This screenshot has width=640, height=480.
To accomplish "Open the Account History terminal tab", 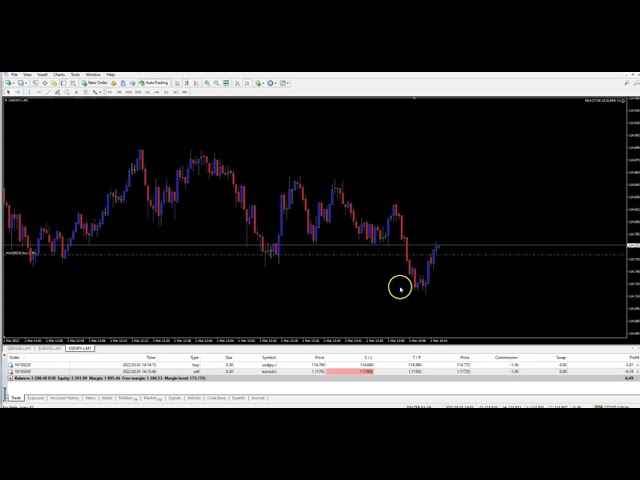I will pyautogui.click(x=64, y=398).
